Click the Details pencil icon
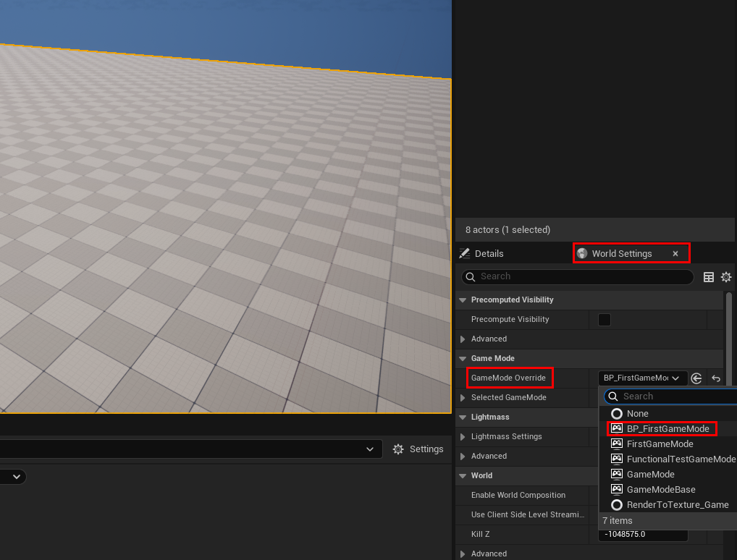Viewport: 737px width, 560px height. click(x=464, y=254)
